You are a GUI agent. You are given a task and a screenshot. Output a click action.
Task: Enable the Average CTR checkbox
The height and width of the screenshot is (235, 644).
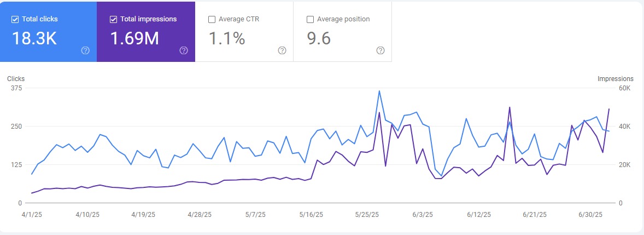click(212, 19)
